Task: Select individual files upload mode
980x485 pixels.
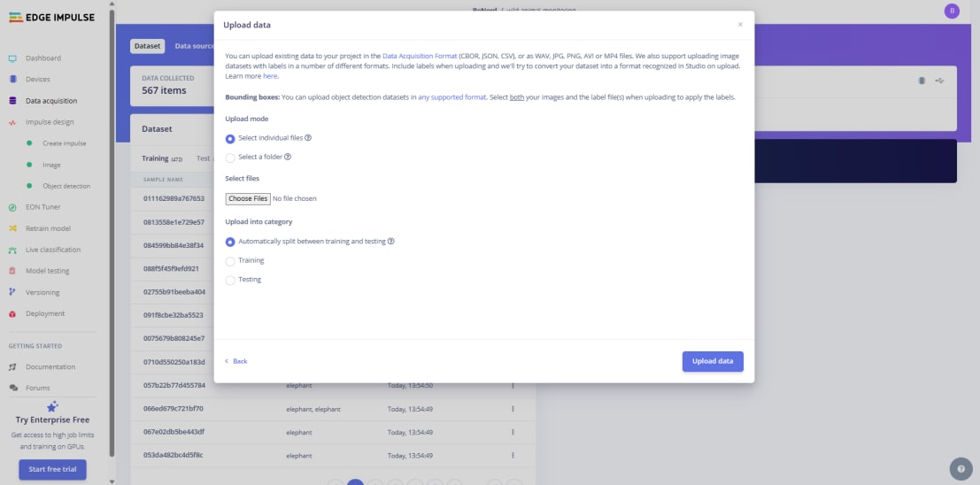Action: pos(230,139)
